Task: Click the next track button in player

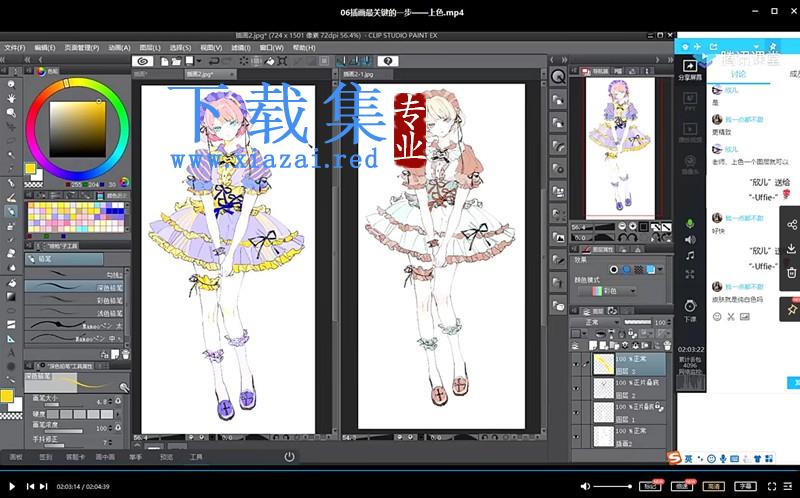Action: point(44,486)
